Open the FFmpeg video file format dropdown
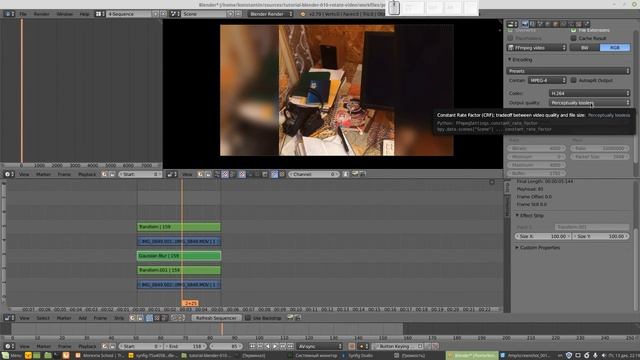This screenshot has height=360, width=640. point(536,48)
